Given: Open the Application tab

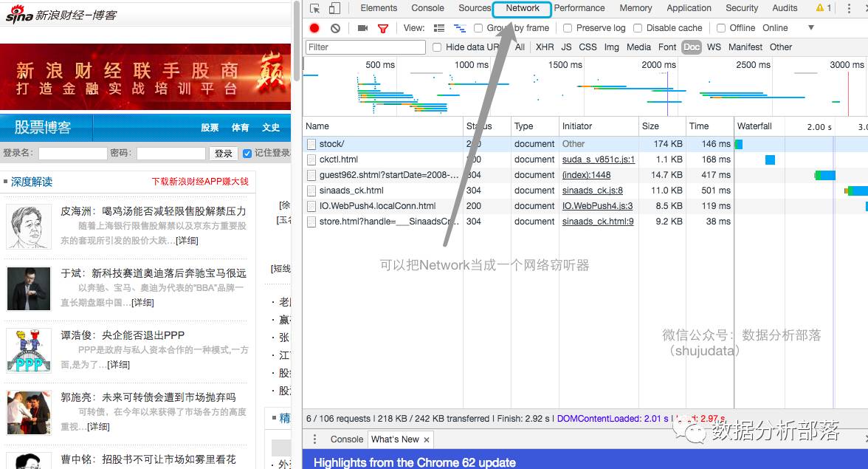Looking at the screenshot, I should click(x=689, y=8).
